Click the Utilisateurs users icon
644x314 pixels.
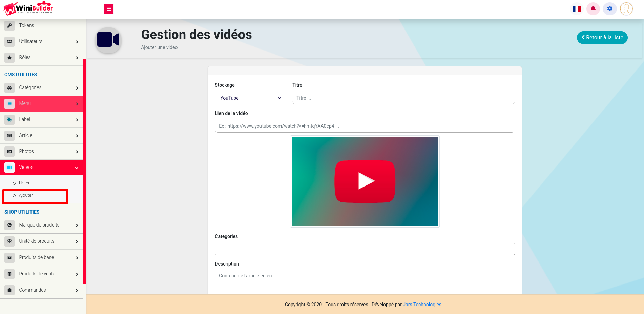click(9, 41)
